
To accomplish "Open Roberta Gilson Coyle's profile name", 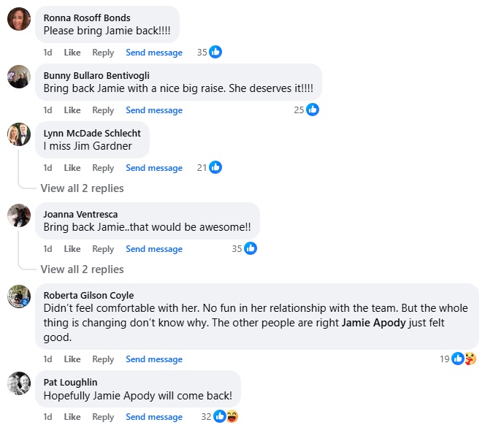I will (88, 295).
